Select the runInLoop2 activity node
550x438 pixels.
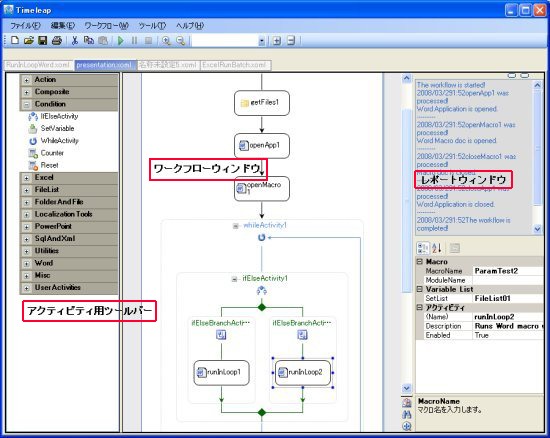tap(303, 372)
